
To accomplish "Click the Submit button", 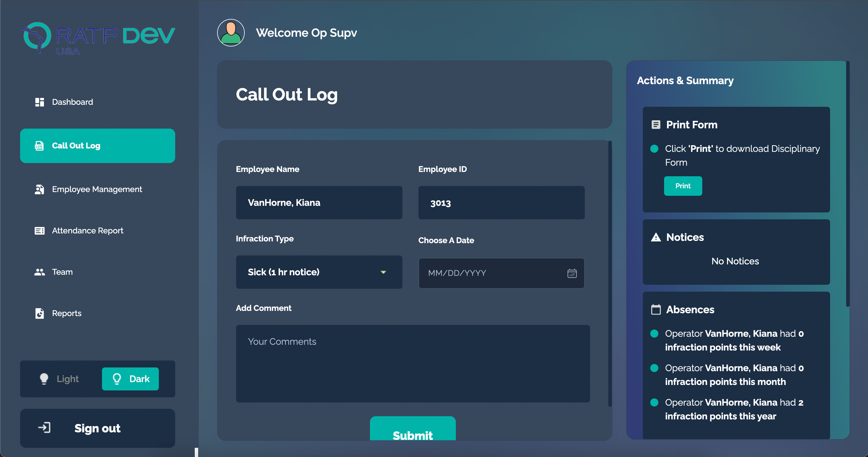I will tap(413, 428).
